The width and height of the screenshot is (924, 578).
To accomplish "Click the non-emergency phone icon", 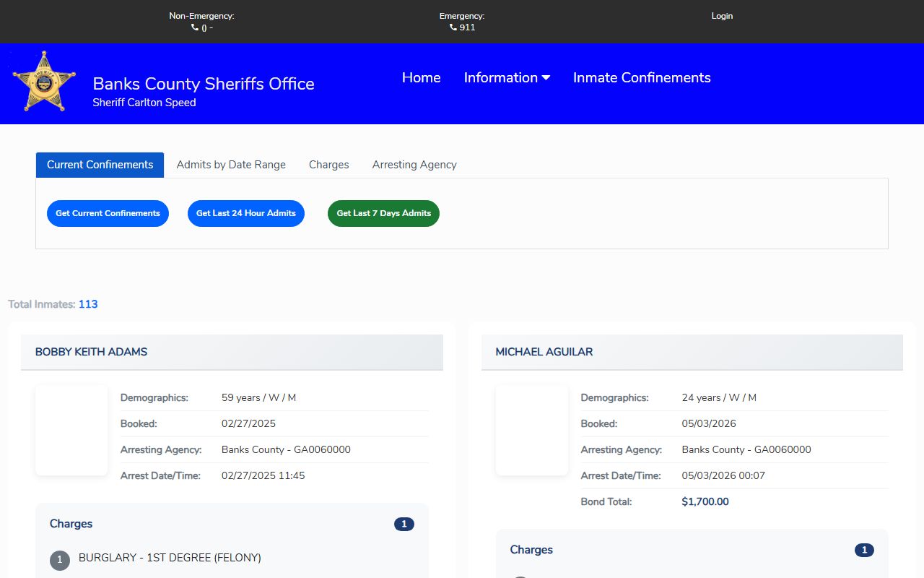I will pos(195,27).
